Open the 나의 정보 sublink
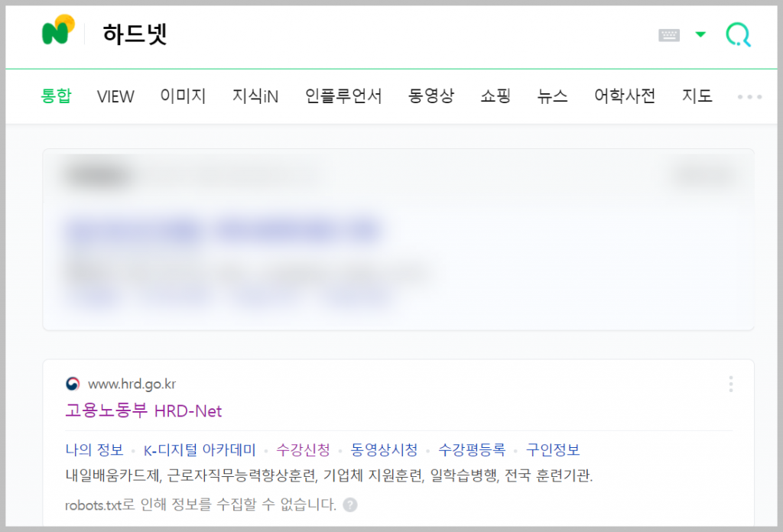The height and width of the screenshot is (532, 783). 94,449
